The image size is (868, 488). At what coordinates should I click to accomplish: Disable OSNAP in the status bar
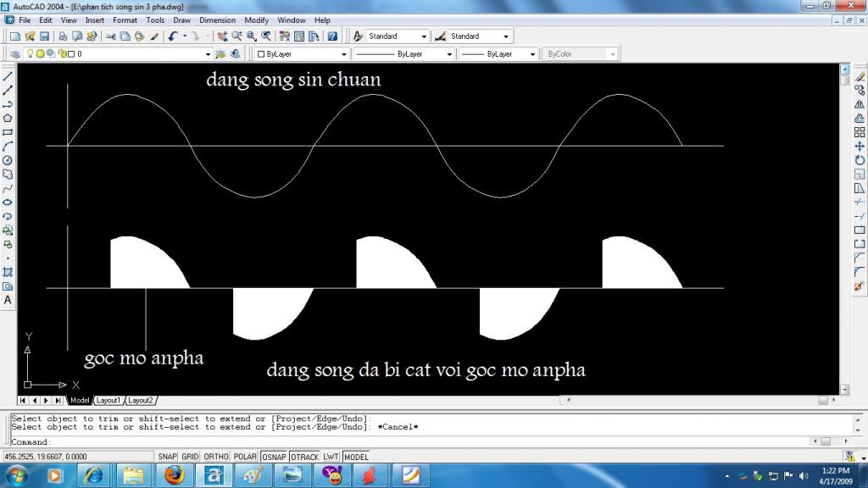pos(273,457)
